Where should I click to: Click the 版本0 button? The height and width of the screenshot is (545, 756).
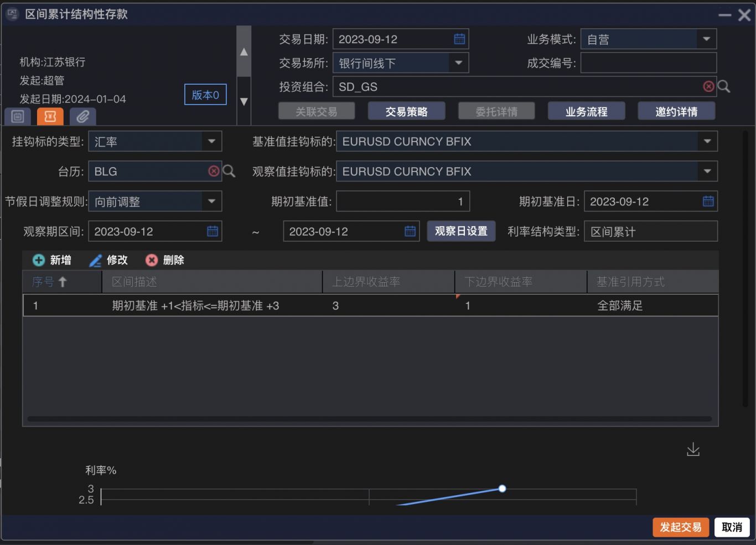coord(205,95)
